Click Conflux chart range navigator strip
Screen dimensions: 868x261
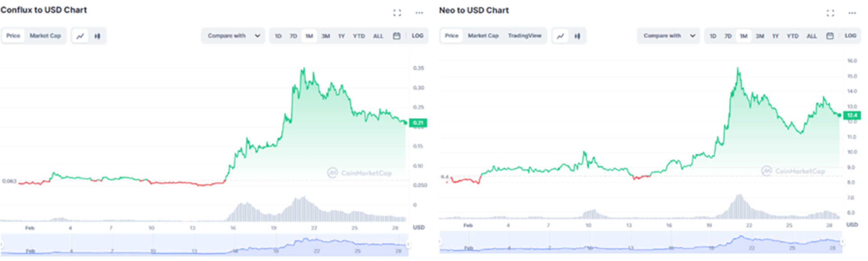point(204,246)
